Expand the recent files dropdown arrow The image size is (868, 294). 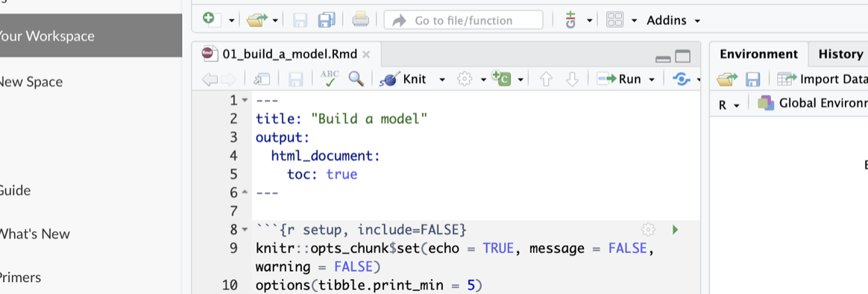275,20
